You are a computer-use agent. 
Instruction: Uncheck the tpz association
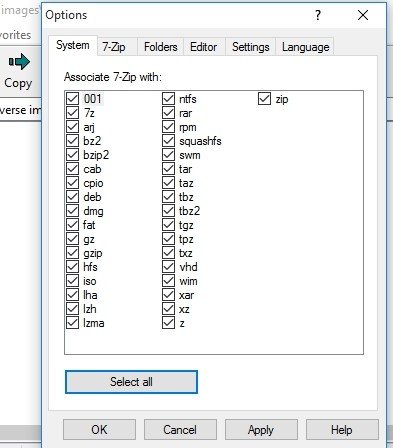168,239
